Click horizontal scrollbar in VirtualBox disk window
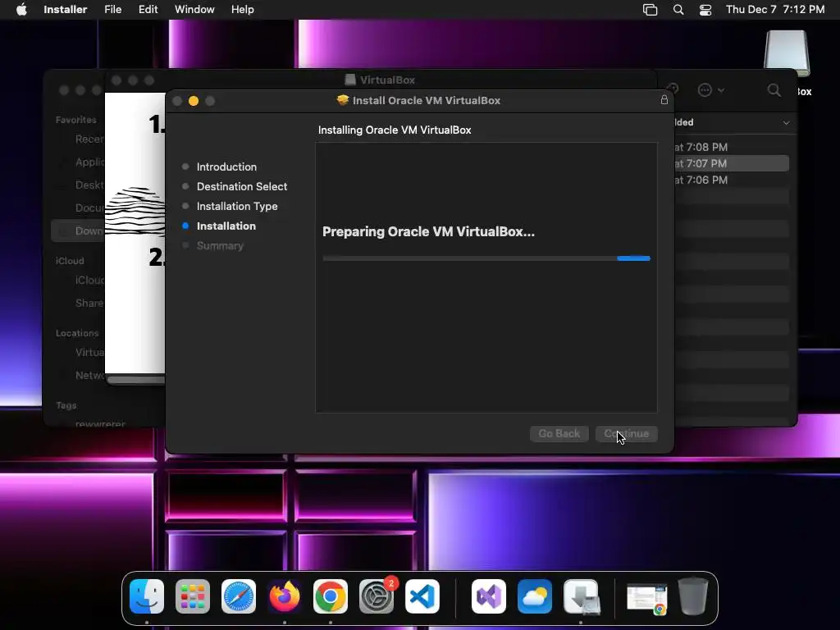The width and height of the screenshot is (840, 630). (x=136, y=380)
